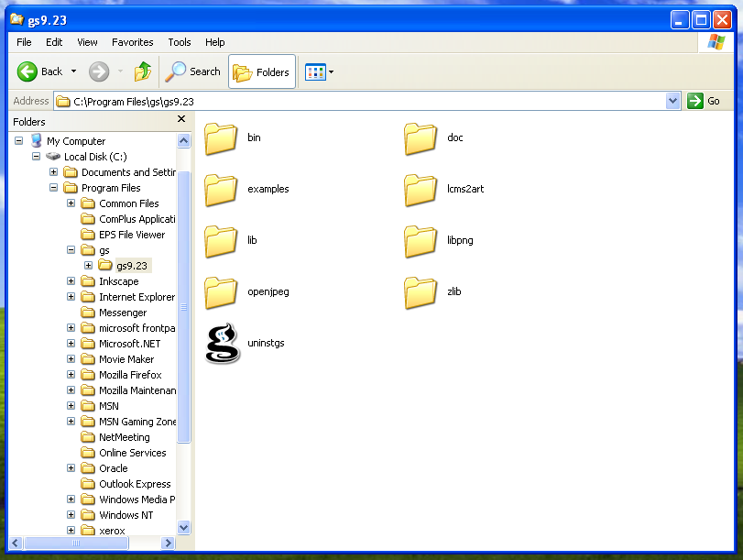The image size is (743, 560).
Task: Open the Favorites menu
Action: pyautogui.click(x=132, y=42)
